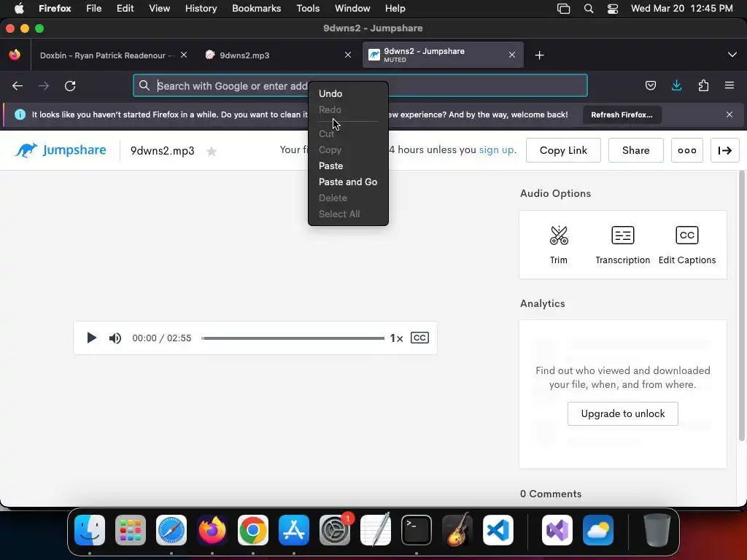The height and width of the screenshot is (560, 747).
Task: Open the Trash in the dock
Action: coord(657,530)
